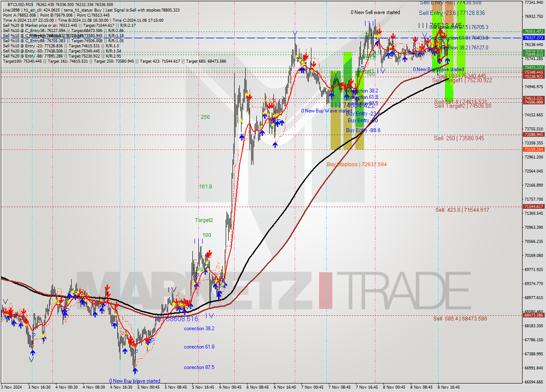The image size is (546, 392).
Task: Select 'Sell Entry -23.6 | 77128.836' label
Action: [x=452, y=13]
